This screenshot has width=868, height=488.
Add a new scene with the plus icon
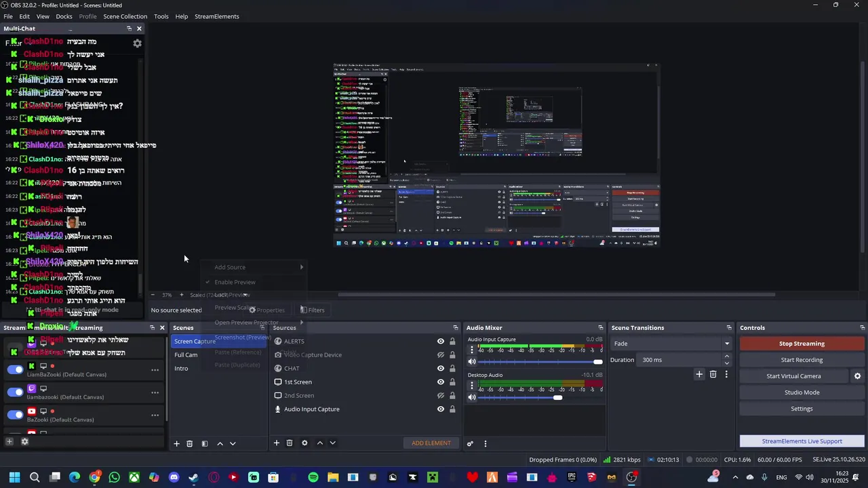tap(176, 443)
